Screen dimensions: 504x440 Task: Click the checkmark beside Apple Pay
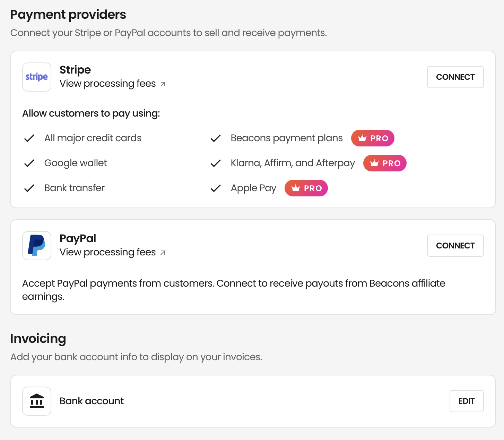(x=216, y=188)
